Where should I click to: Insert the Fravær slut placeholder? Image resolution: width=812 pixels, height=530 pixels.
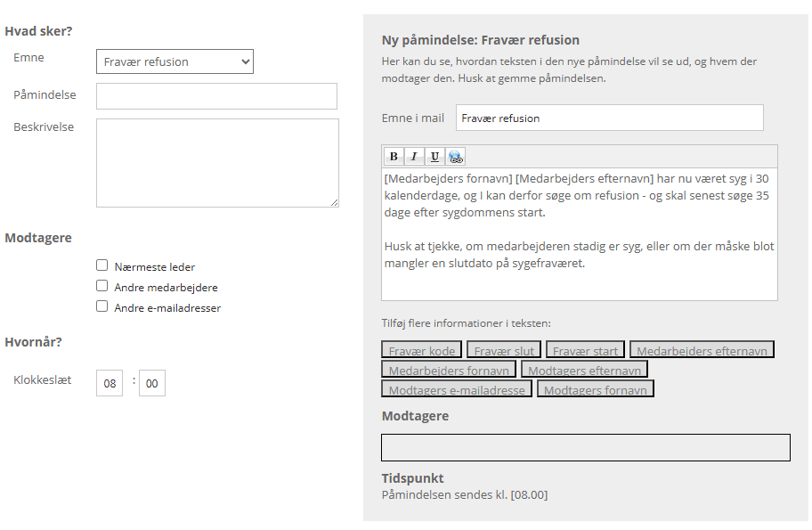(503, 350)
